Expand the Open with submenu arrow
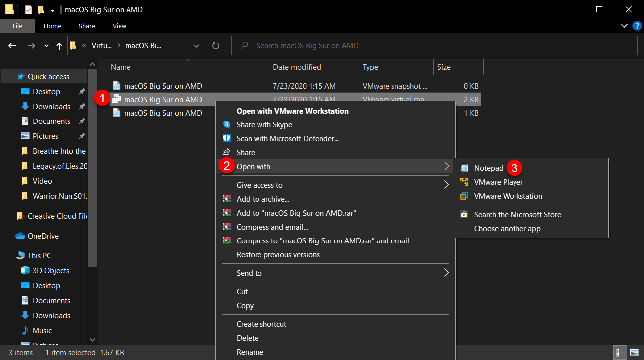The image size is (644, 360). (446, 167)
